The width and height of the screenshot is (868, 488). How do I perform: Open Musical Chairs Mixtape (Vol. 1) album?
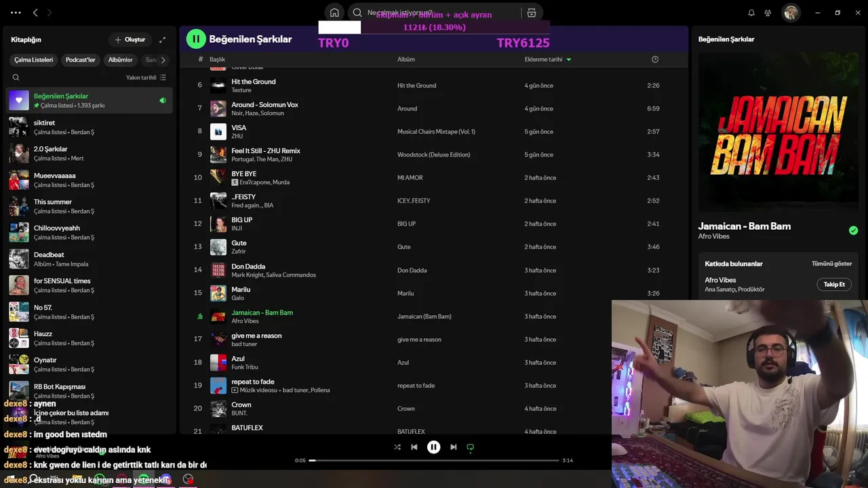(x=436, y=131)
